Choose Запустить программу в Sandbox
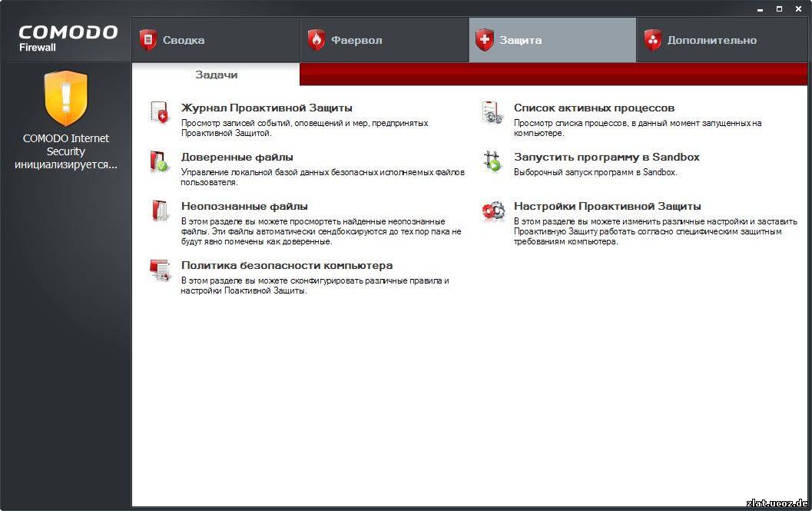 pos(606,157)
